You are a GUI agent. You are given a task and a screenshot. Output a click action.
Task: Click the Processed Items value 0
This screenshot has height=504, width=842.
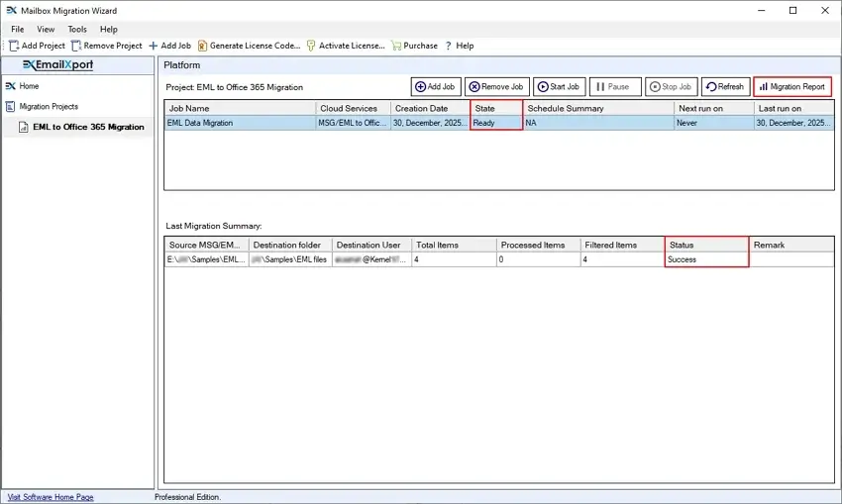click(539, 259)
